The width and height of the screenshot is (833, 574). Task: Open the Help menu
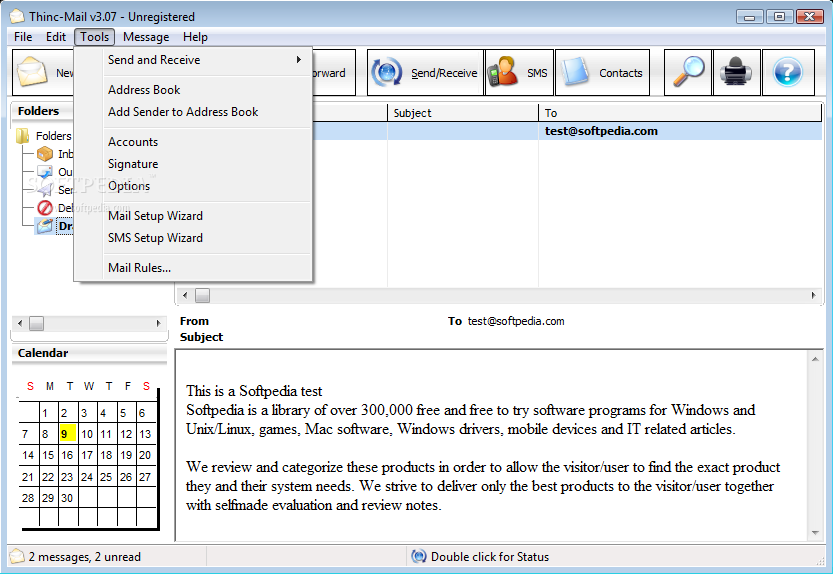pos(195,37)
